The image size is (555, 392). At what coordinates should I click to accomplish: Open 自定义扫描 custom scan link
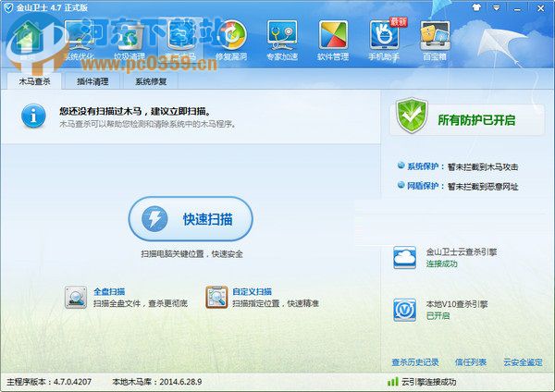coord(252,291)
